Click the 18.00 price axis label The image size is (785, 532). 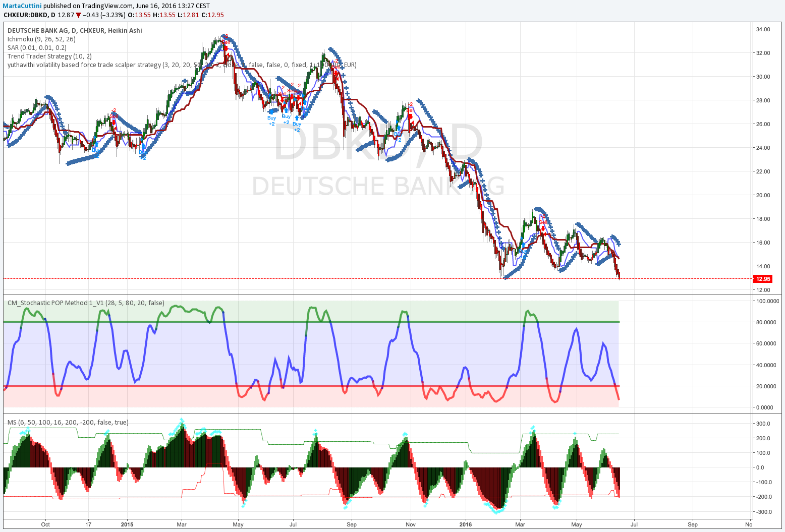pos(763,219)
